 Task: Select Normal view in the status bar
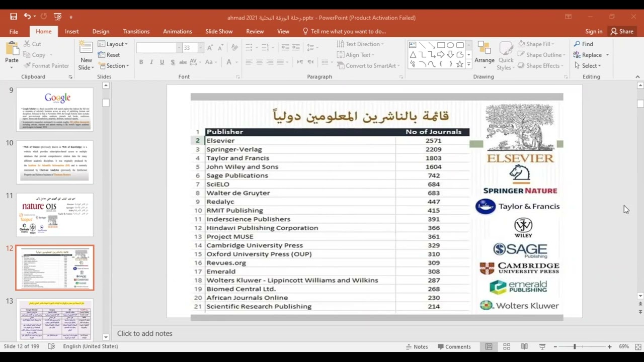489,346
